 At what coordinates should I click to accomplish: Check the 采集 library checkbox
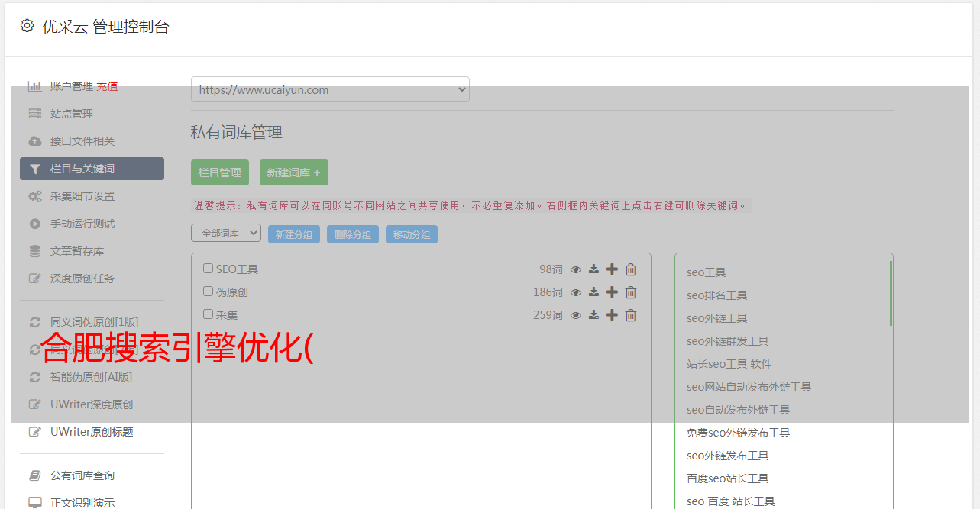coord(208,314)
